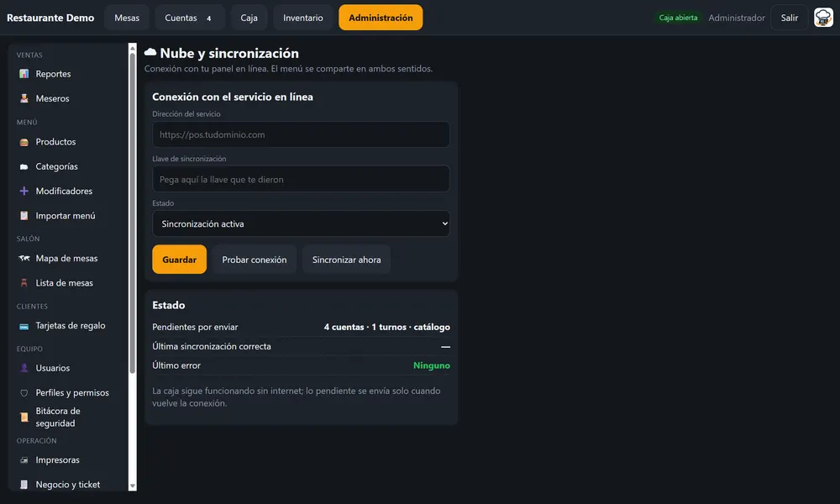Open Negocio y ticket
This screenshot has width=840, height=504.
pyautogui.click(x=67, y=485)
